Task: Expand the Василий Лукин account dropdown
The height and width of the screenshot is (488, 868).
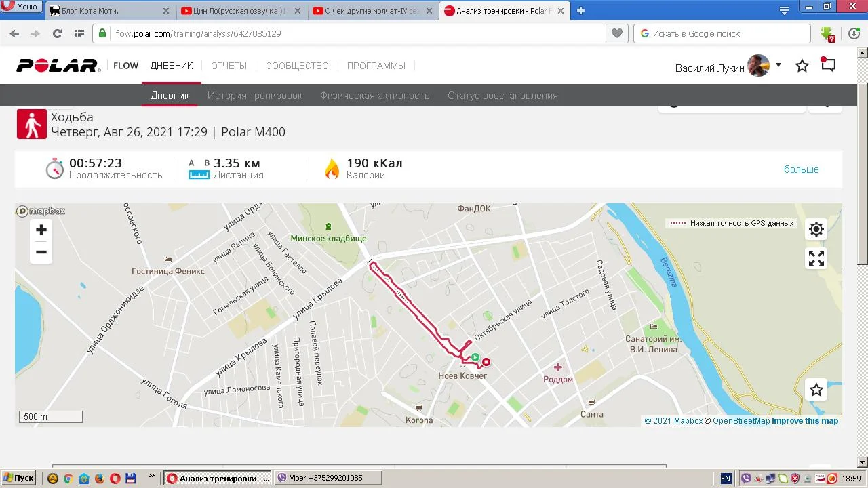Action: pyautogui.click(x=778, y=65)
